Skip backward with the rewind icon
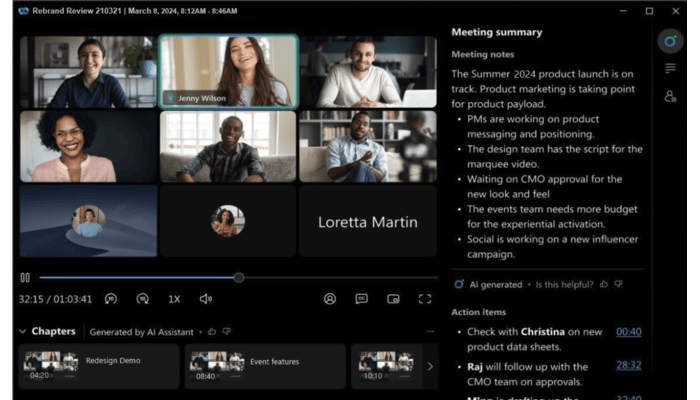Viewport: 700px width, 400px height. pyautogui.click(x=111, y=299)
